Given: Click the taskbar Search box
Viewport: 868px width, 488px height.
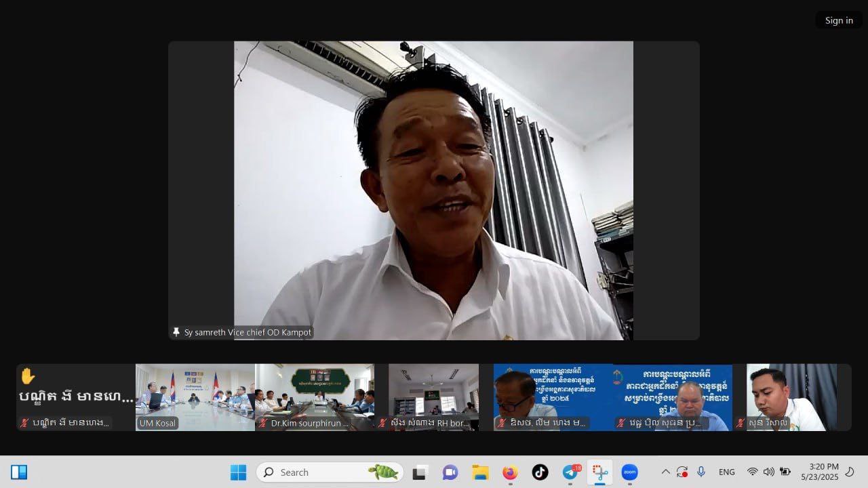Looking at the screenshot, I should point(330,472).
